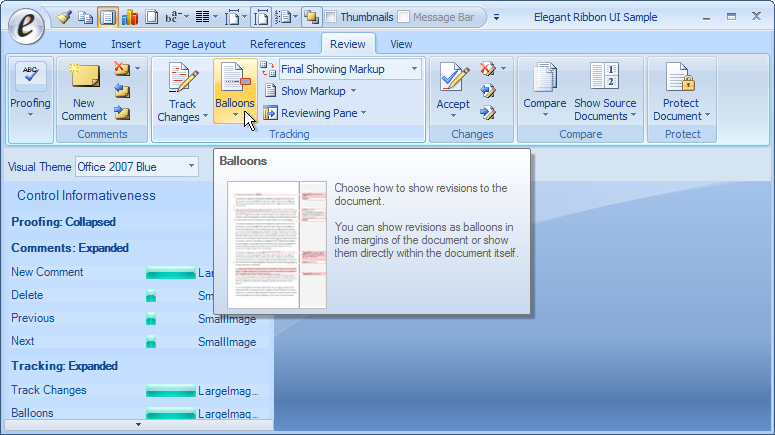The height and width of the screenshot is (435, 775).
Task: Click the Delete row informativeness bar
Action: pyautogui.click(x=151, y=296)
